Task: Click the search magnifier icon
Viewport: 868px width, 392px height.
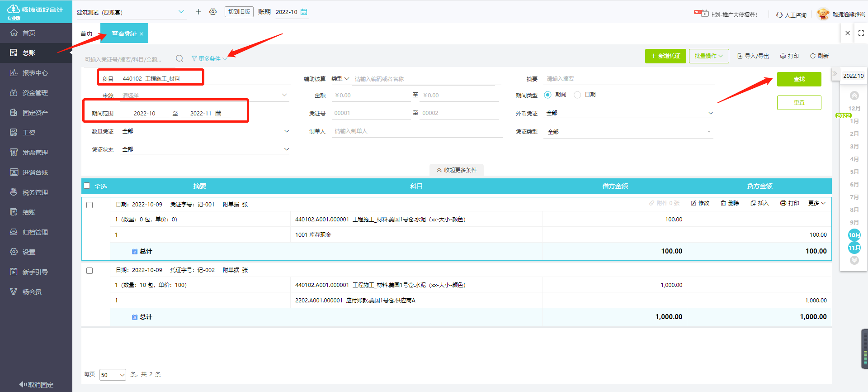Action: pyautogui.click(x=179, y=58)
